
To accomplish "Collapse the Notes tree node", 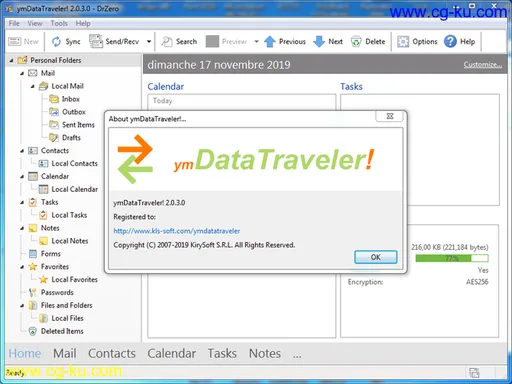I will [x=22, y=228].
